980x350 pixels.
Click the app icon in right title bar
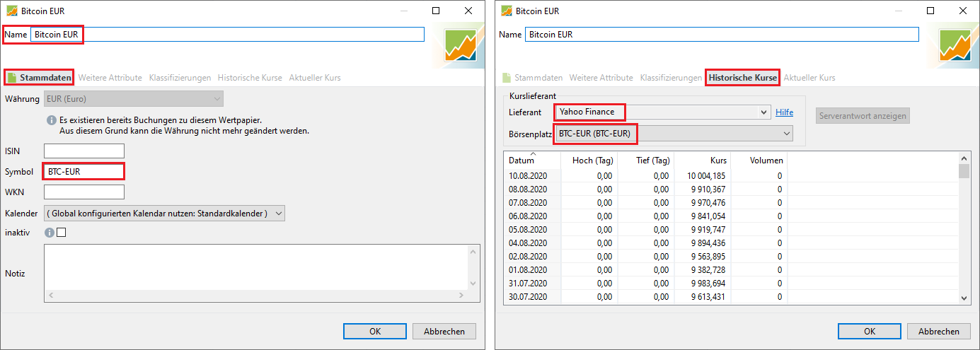507,11
